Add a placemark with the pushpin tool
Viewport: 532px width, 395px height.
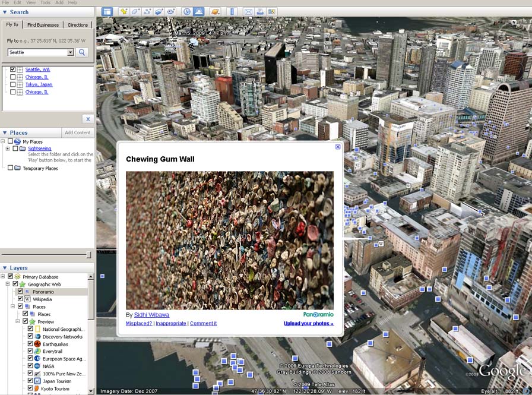pyautogui.click(x=124, y=11)
